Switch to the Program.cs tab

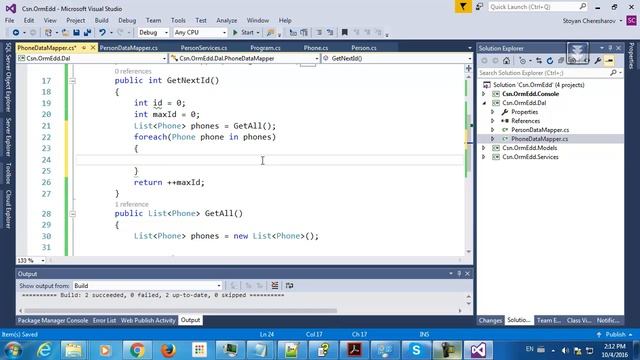click(265, 48)
